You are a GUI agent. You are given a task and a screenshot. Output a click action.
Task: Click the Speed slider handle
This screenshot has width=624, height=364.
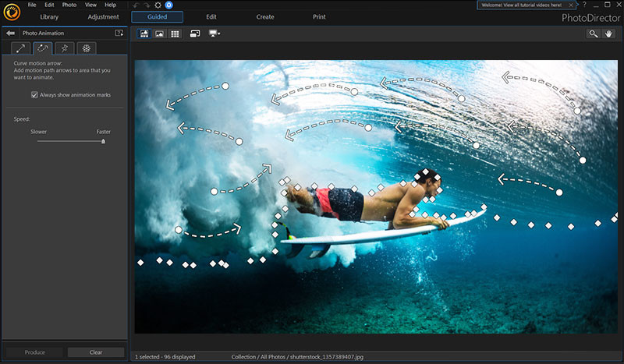(103, 141)
